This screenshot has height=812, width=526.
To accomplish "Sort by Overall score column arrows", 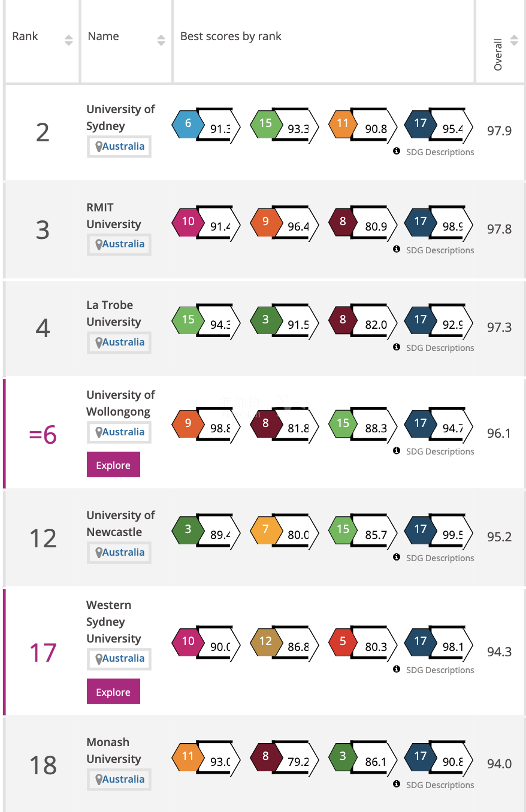I will point(514,40).
